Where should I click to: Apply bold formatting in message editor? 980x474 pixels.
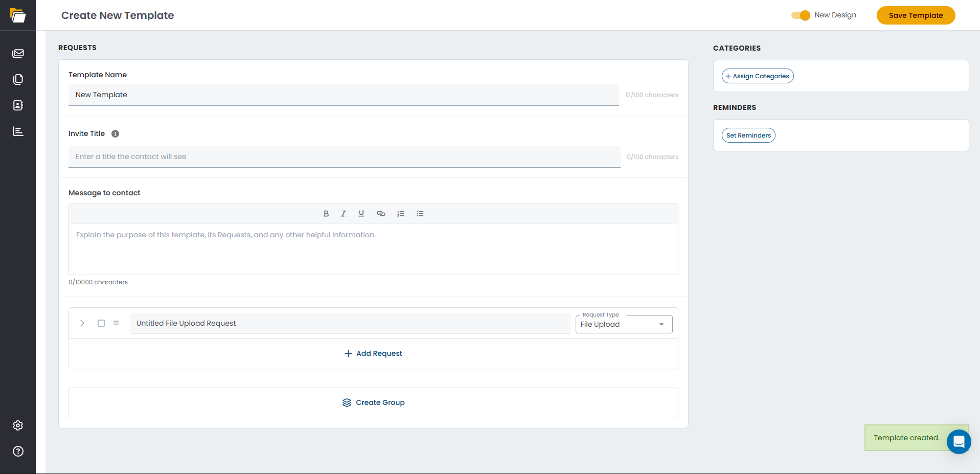click(326, 214)
